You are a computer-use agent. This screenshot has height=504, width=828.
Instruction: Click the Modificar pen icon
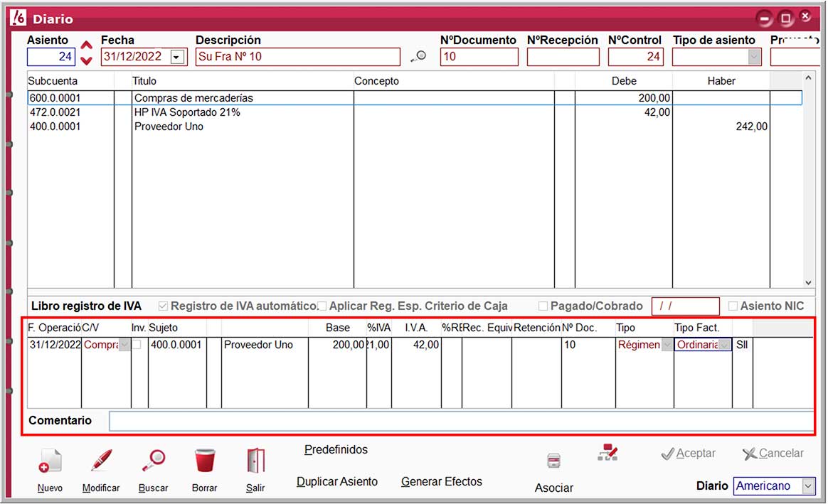coord(101,460)
